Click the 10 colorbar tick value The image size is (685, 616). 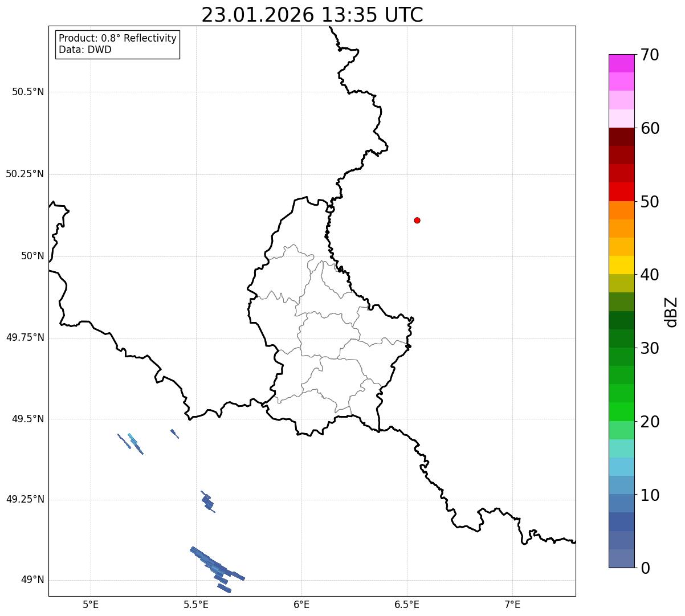(x=650, y=495)
